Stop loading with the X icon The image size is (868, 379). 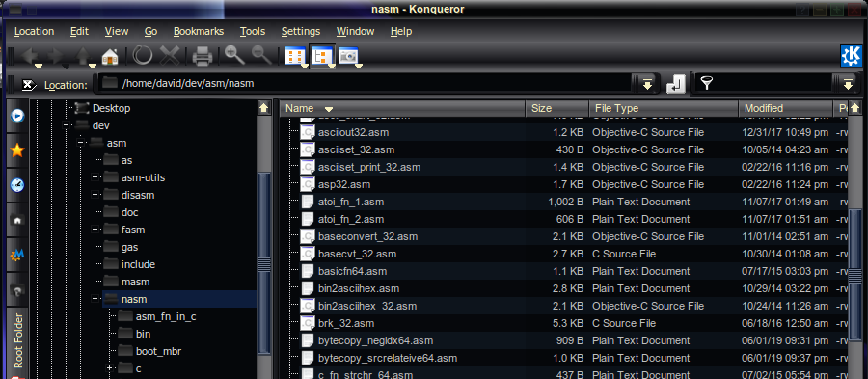[x=170, y=56]
